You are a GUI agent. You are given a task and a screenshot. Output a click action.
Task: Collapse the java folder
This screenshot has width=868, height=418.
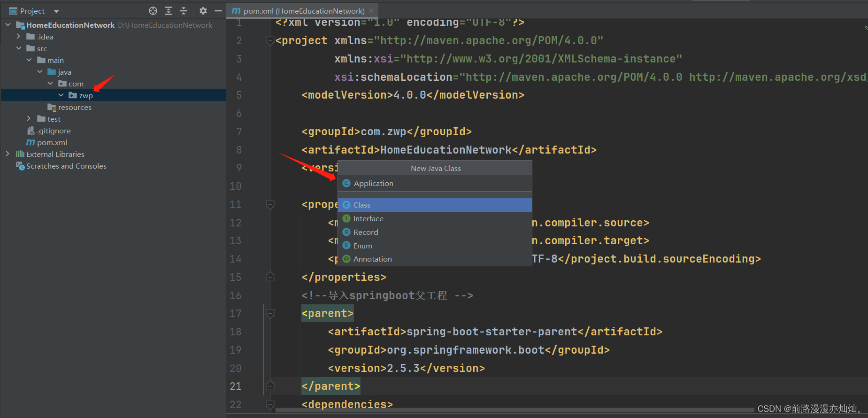point(40,71)
